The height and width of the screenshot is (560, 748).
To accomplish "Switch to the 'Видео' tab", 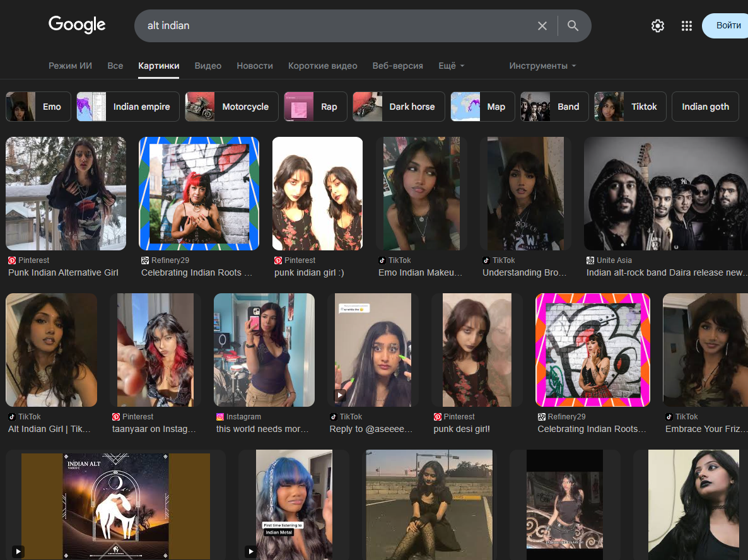I will [208, 66].
